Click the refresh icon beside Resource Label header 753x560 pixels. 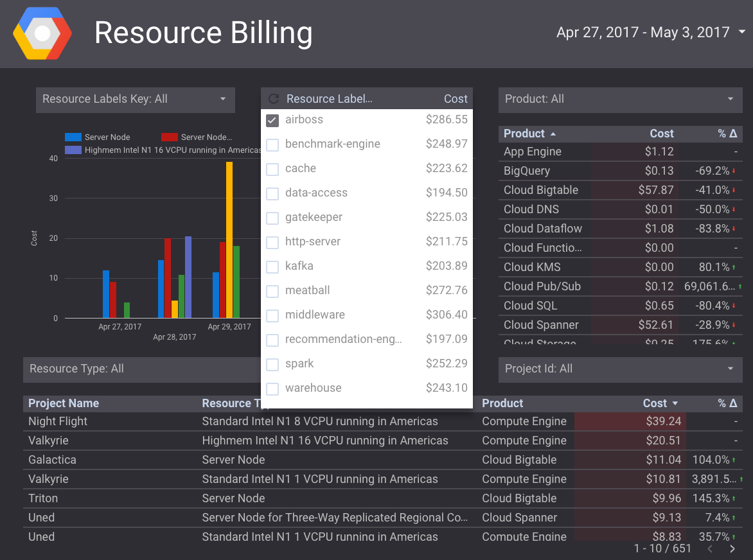tap(274, 99)
